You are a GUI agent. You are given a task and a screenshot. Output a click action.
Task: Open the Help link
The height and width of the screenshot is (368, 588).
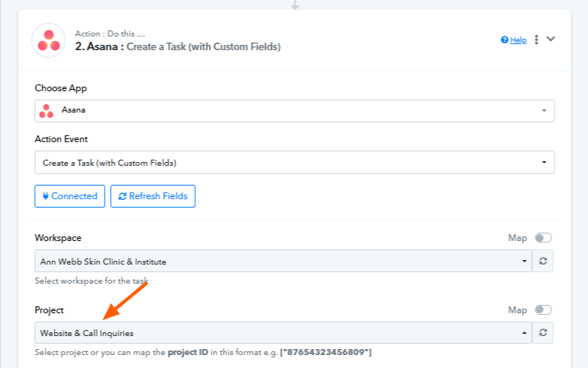click(518, 40)
